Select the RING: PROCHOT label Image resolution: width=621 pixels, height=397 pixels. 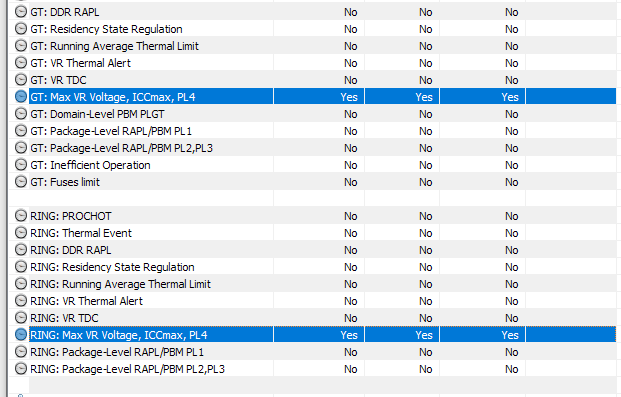[71, 216]
